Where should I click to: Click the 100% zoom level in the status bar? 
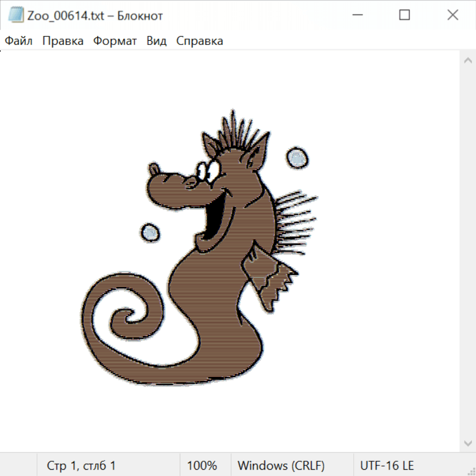click(x=202, y=466)
